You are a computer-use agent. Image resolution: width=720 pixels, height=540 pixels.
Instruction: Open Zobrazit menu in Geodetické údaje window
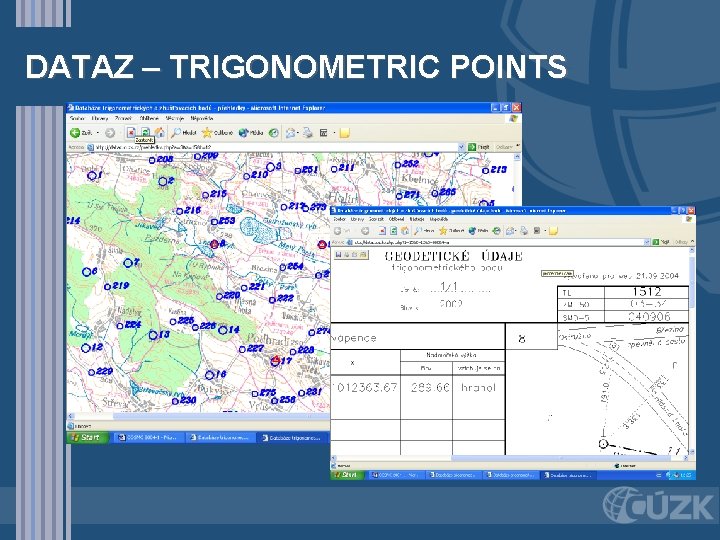377,219
